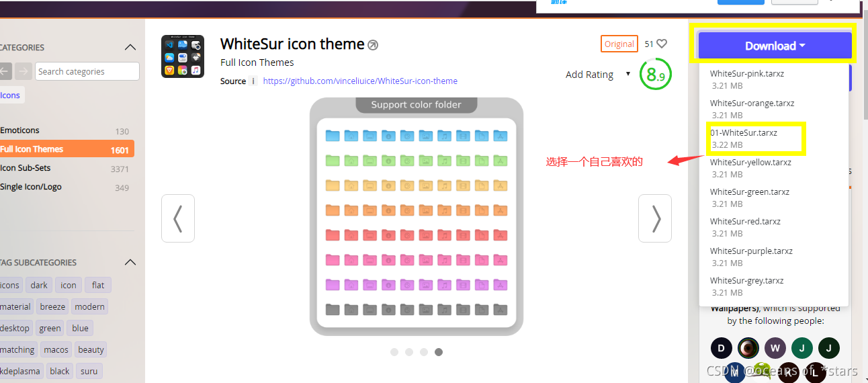
Task: Open external link icon beside WhiteSur title
Action: [x=373, y=45]
